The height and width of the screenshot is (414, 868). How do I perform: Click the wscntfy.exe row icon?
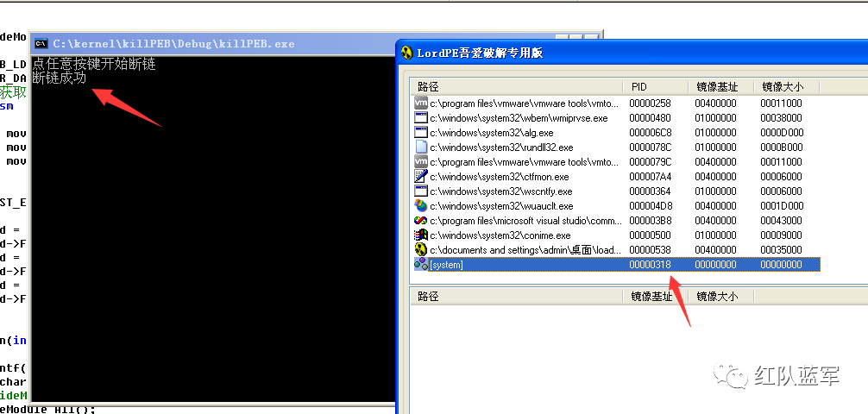pos(421,191)
